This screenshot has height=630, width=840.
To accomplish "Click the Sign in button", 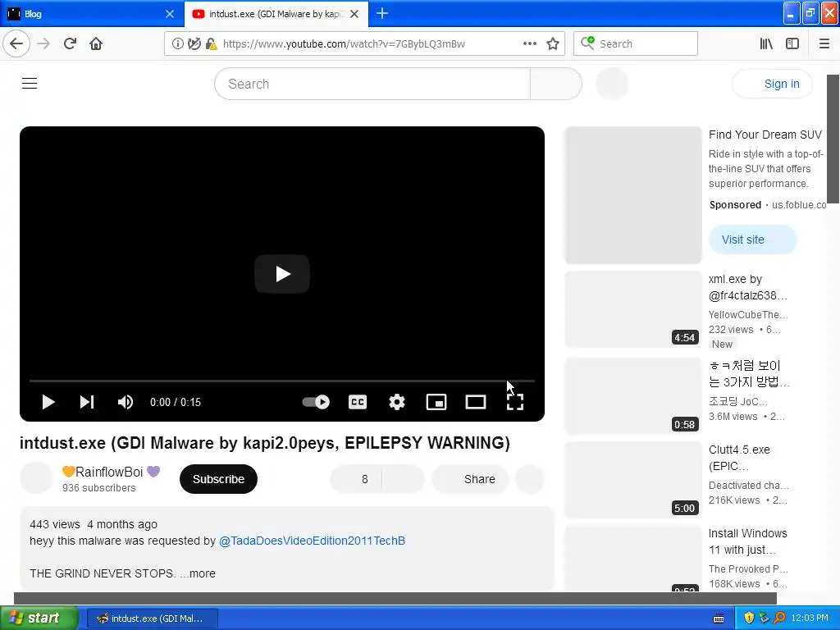I will click(x=772, y=84).
